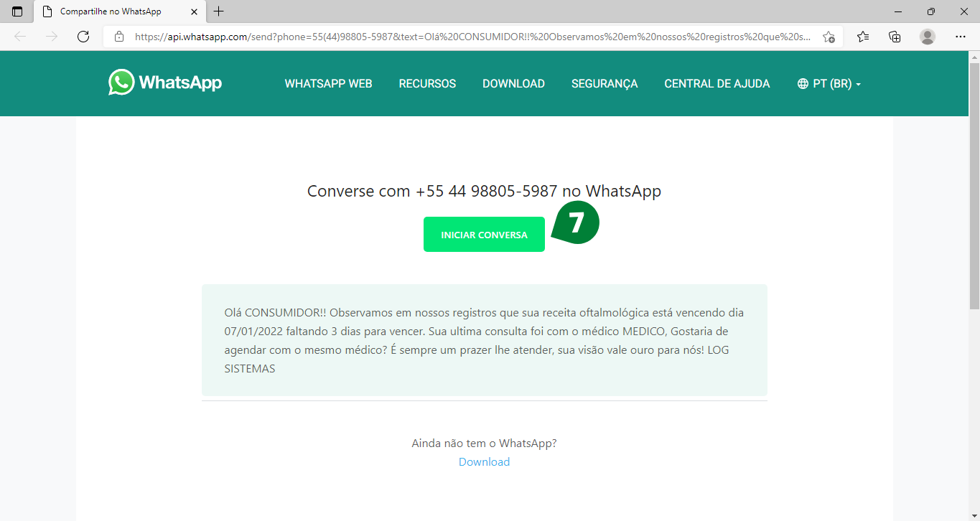Image resolution: width=980 pixels, height=521 pixels.
Task: Select the URL in the address bar
Action: (472, 37)
